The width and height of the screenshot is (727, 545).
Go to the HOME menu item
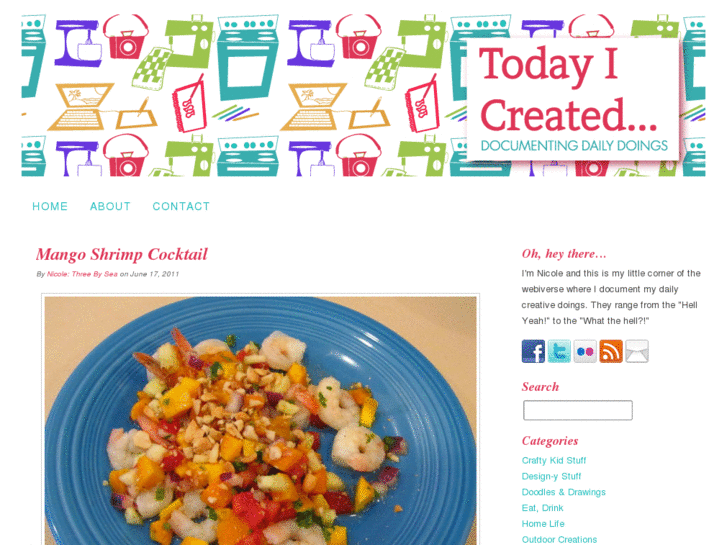(50, 206)
